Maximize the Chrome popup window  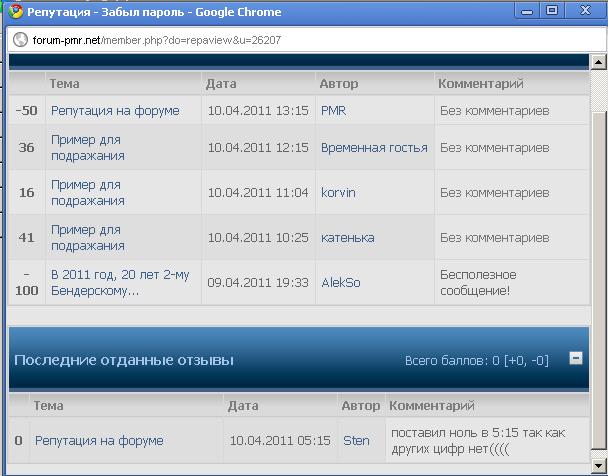[552, 11]
